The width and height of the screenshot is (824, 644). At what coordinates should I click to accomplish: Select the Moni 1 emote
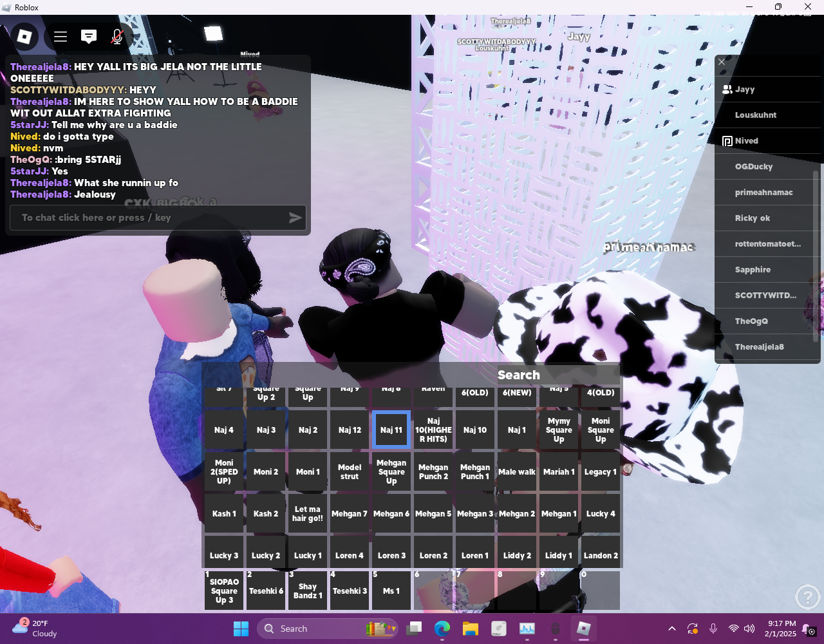[x=308, y=472]
